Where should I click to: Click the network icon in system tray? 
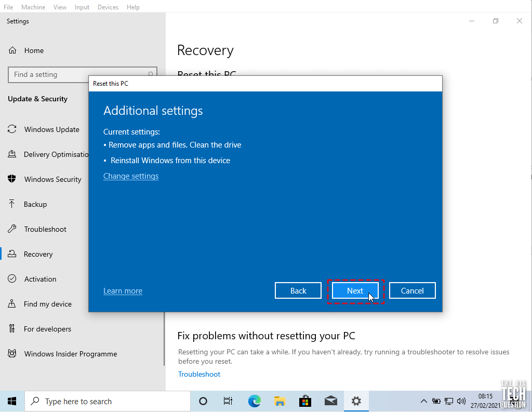(x=449, y=401)
